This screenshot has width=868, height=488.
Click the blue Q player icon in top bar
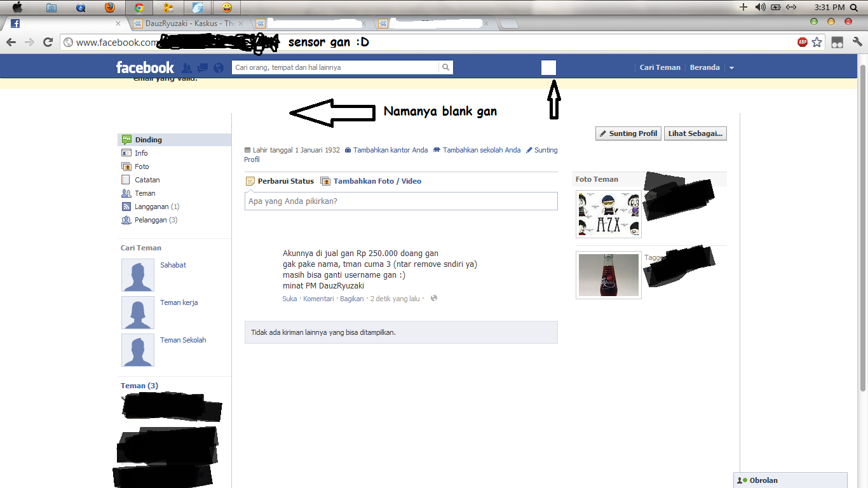click(x=81, y=8)
